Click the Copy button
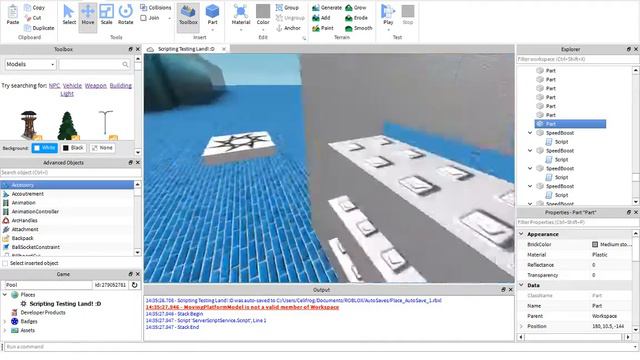Viewport: 640px width, 360px height. point(35,8)
